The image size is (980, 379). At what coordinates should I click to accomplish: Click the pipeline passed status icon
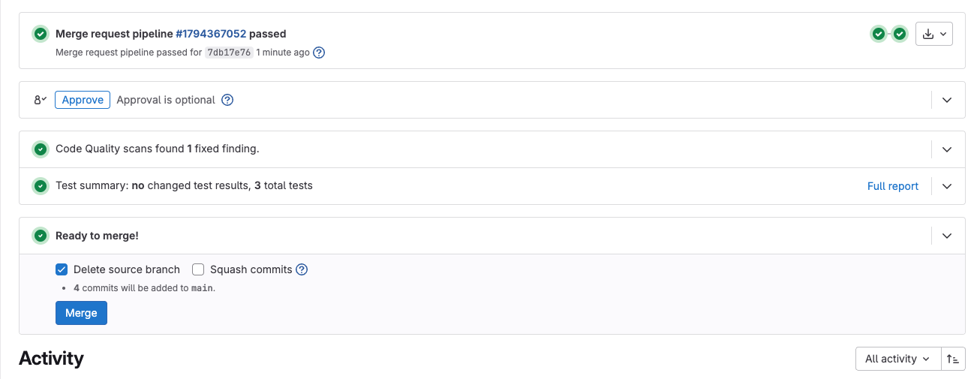tap(41, 34)
